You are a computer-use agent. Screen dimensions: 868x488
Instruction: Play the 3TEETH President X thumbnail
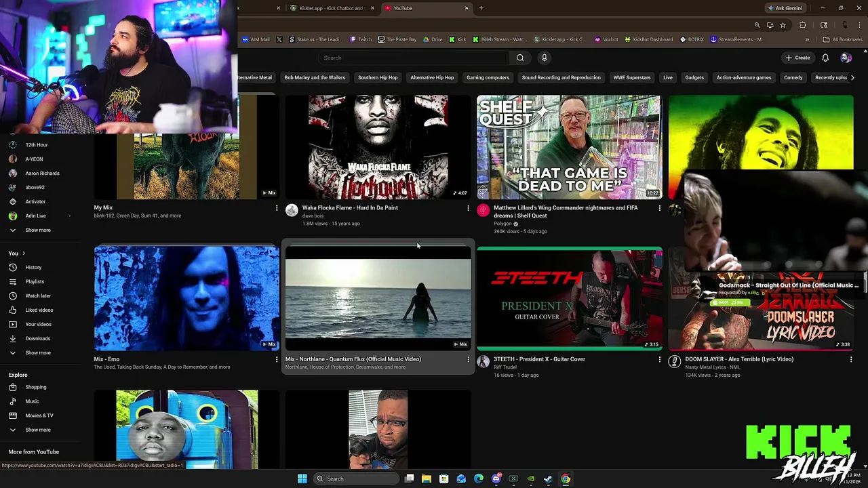pyautogui.click(x=570, y=298)
